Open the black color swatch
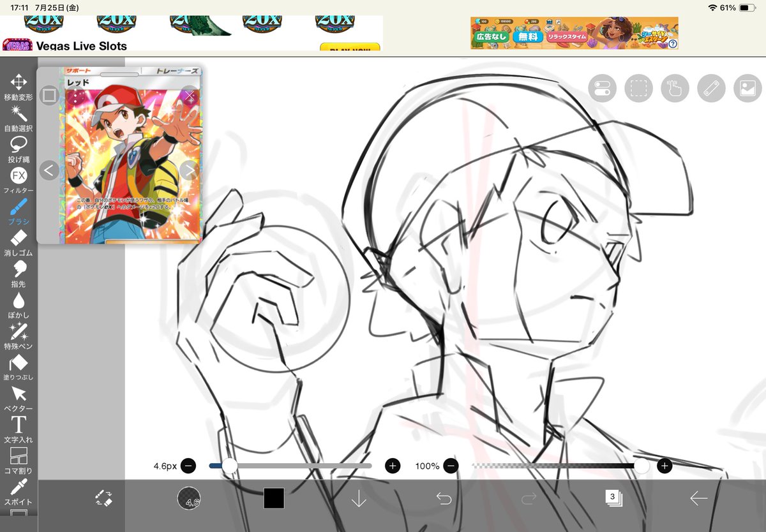The image size is (766, 532). point(274,498)
